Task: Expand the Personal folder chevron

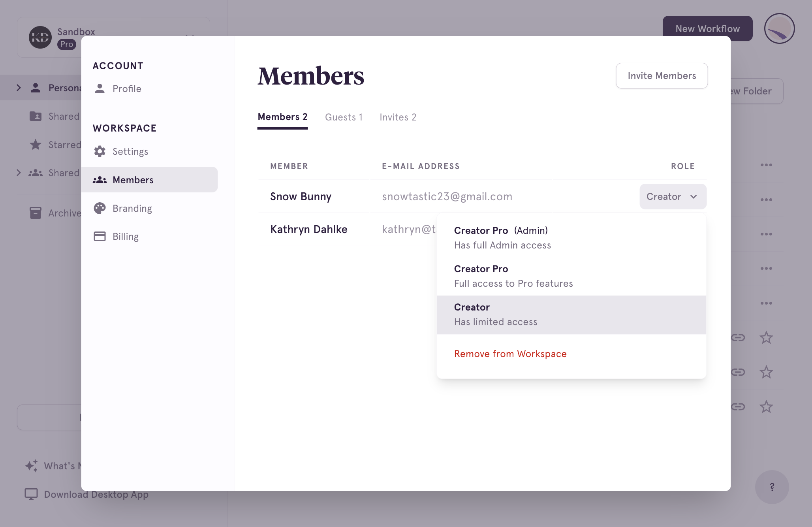Action: tap(19, 88)
